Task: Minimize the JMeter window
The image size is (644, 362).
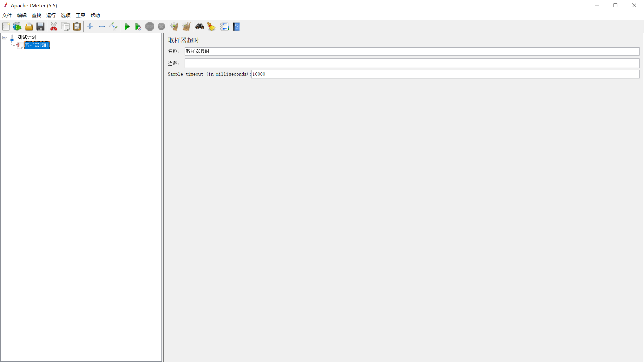Action: (x=597, y=5)
